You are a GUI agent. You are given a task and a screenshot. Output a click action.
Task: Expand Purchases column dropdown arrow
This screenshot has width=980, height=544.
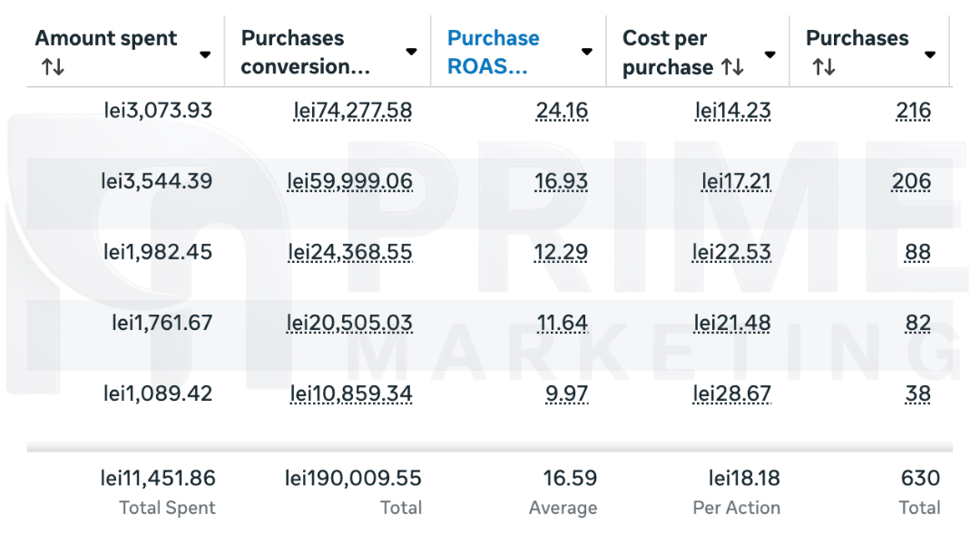coord(930,54)
